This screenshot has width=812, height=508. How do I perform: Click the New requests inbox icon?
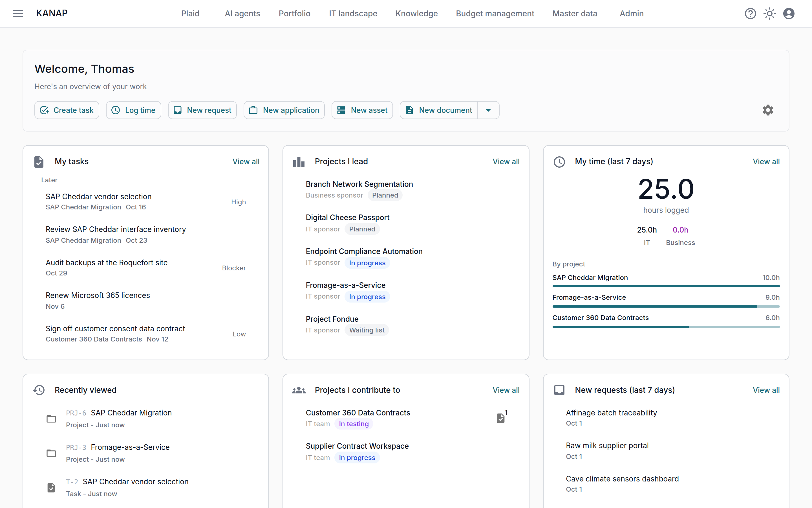coord(559,390)
